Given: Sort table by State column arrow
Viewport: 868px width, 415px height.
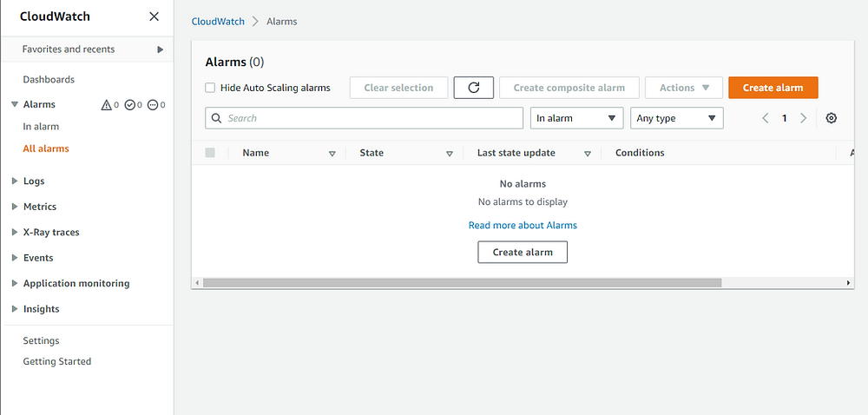Looking at the screenshot, I should click(450, 154).
